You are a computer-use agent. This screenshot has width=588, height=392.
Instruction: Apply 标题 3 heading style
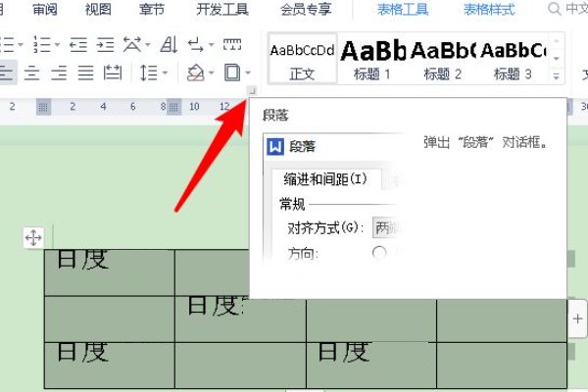[513, 58]
